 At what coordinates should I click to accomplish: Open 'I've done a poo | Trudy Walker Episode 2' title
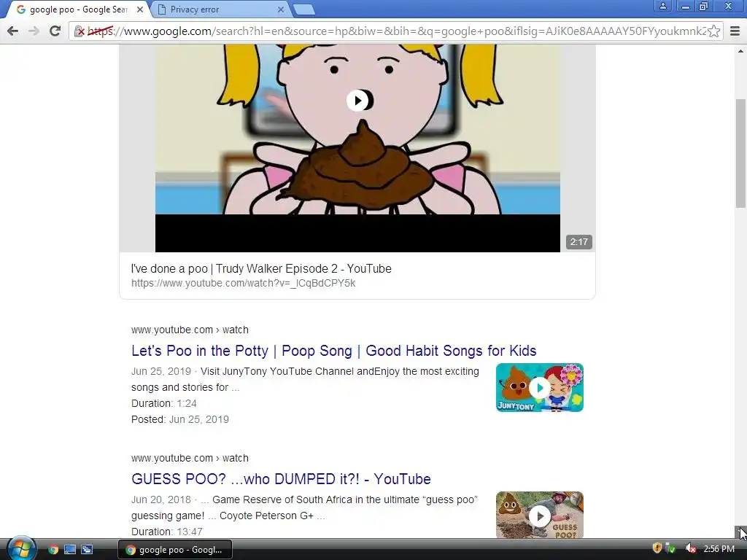click(261, 268)
